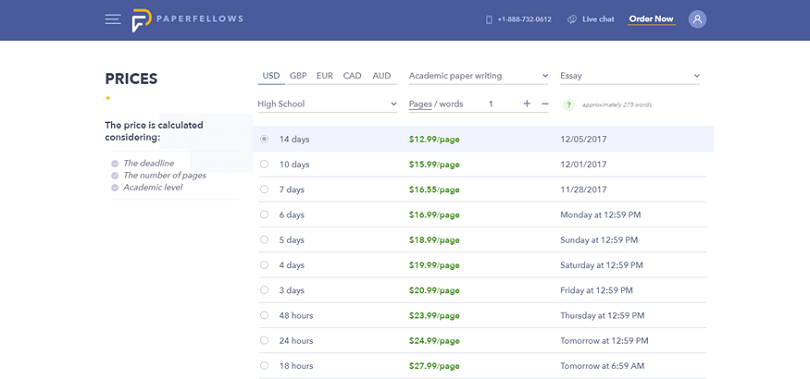Click the page count field showing 1
This screenshot has height=379, width=810.
491,104
